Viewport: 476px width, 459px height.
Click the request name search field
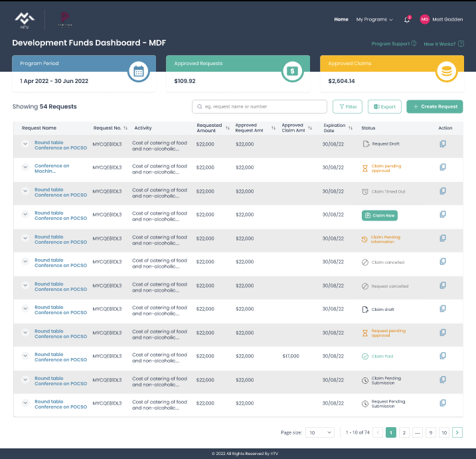pos(260,106)
